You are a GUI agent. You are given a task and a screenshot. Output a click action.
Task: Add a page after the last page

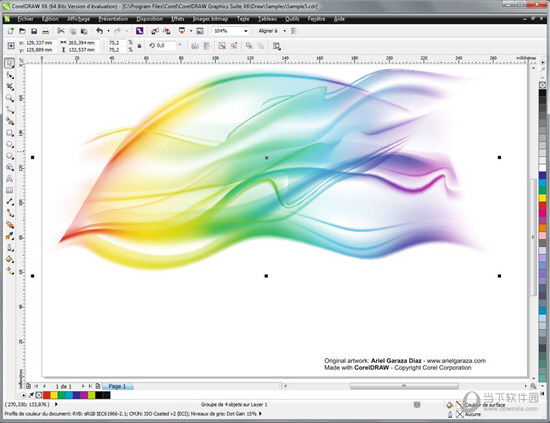(x=98, y=386)
